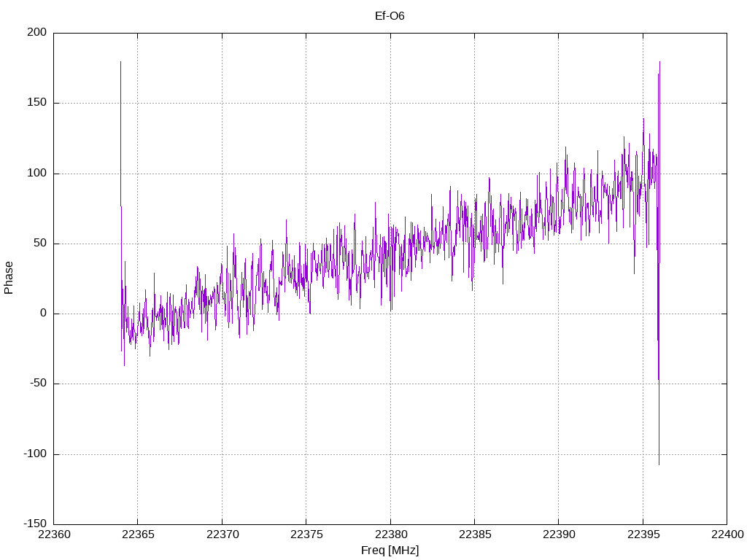Click the x-axis tick label 22365
Image resolution: width=747 pixels, height=560 pixels.
(138, 534)
